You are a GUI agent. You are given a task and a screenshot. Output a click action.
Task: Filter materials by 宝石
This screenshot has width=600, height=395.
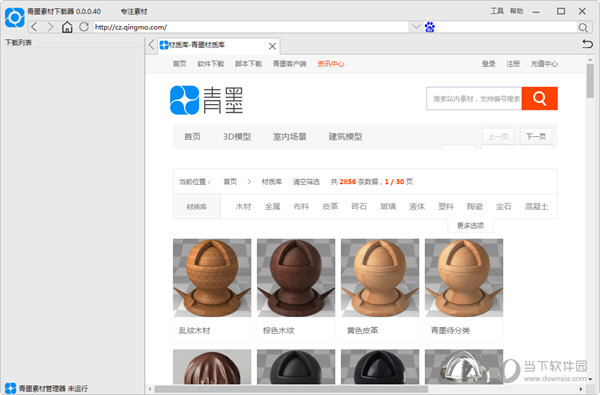(504, 207)
